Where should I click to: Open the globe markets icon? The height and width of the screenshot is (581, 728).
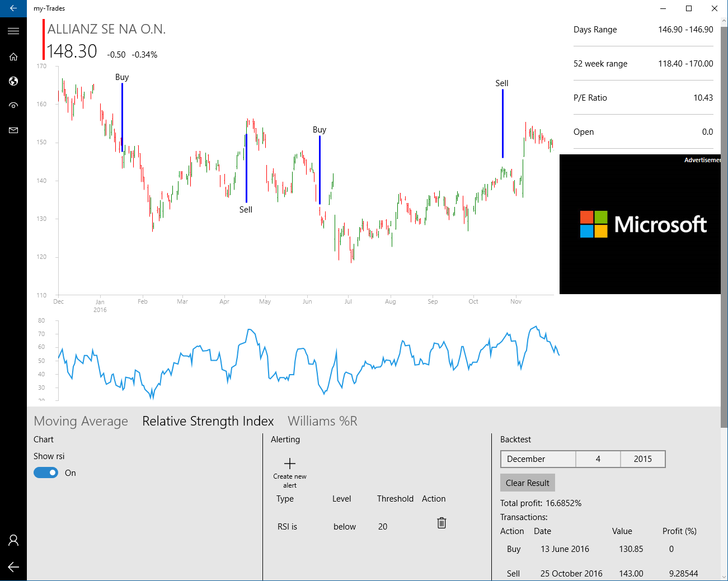point(13,81)
